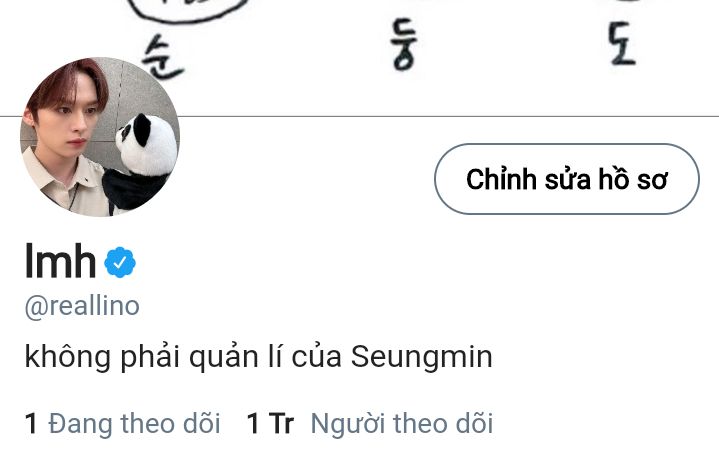Image resolution: width=719 pixels, height=464 pixels.
Task: Click the "Chỉnh sửa hồ sơ" button
Action: (x=567, y=179)
